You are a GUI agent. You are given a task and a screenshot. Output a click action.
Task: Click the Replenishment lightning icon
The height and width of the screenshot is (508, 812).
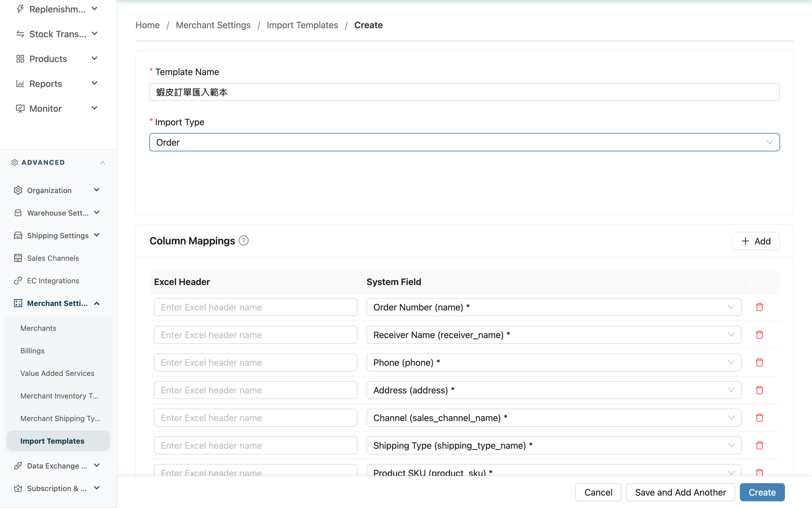coord(20,9)
